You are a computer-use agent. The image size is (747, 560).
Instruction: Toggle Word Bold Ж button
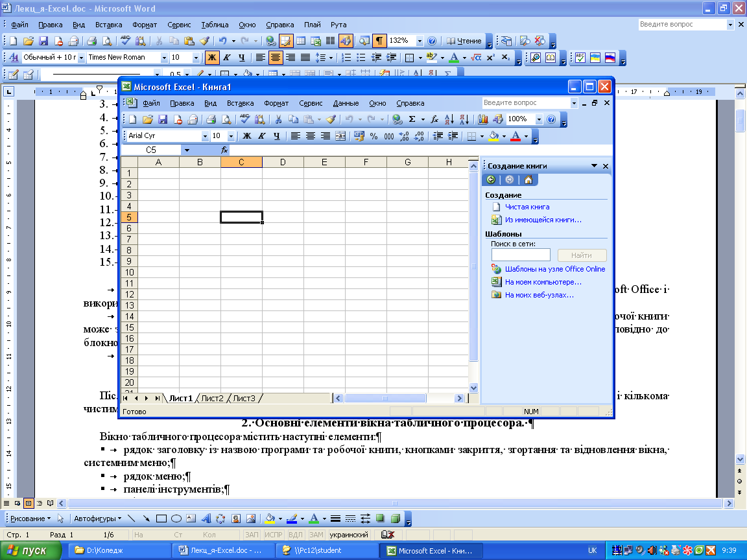click(211, 58)
